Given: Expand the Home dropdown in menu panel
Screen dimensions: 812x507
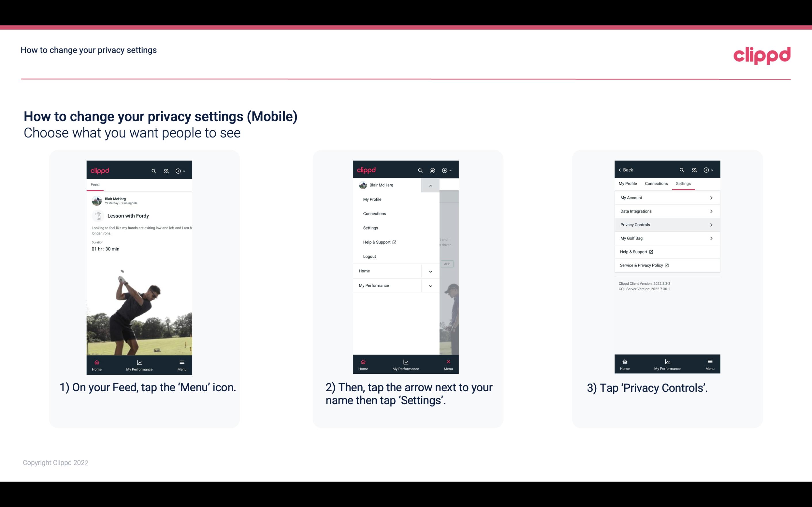Looking at the screenshot, I should pos(430,270).
